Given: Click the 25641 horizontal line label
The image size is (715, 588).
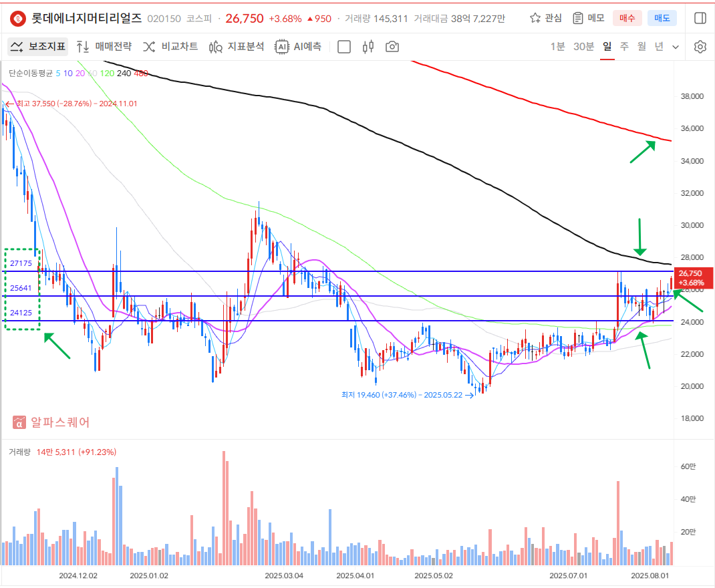Looking at the screenshot, I should pyautogui.click(x=21, y=288).
